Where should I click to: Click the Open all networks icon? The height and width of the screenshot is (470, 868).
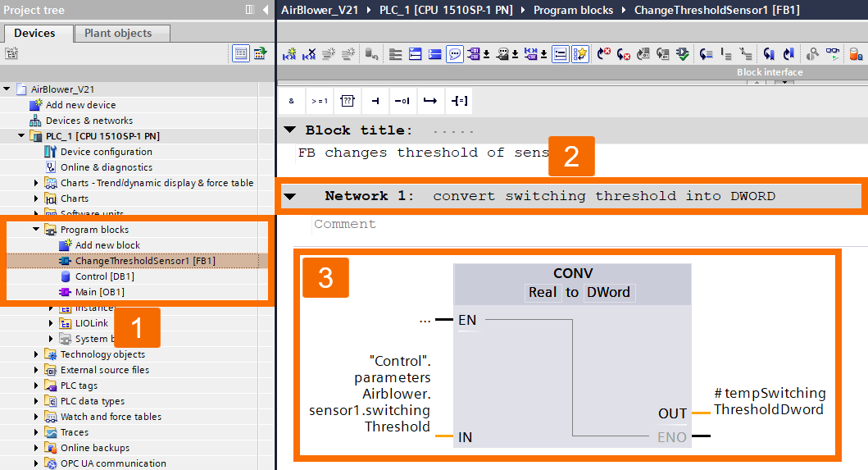[x=416, y=54]
